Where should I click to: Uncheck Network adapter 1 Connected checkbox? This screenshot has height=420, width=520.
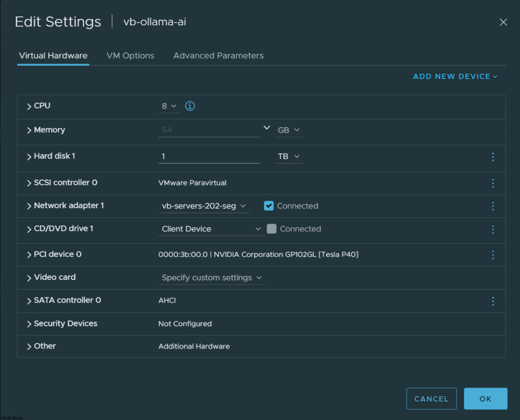(x=269, y=206)
